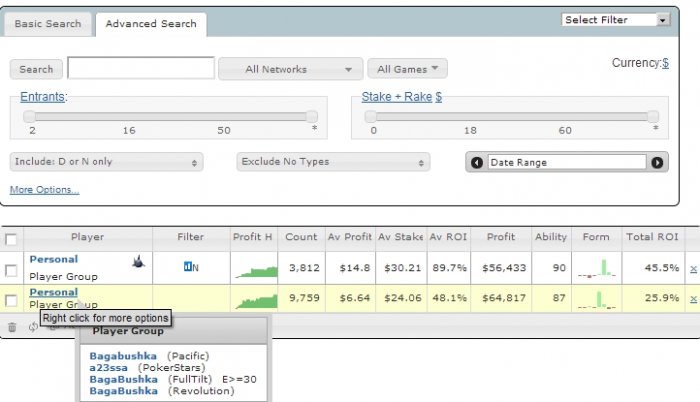Screen dimensions: 700x402
Task: Click the Entrants slider maximum handle
Action: (x=312, y=117)
